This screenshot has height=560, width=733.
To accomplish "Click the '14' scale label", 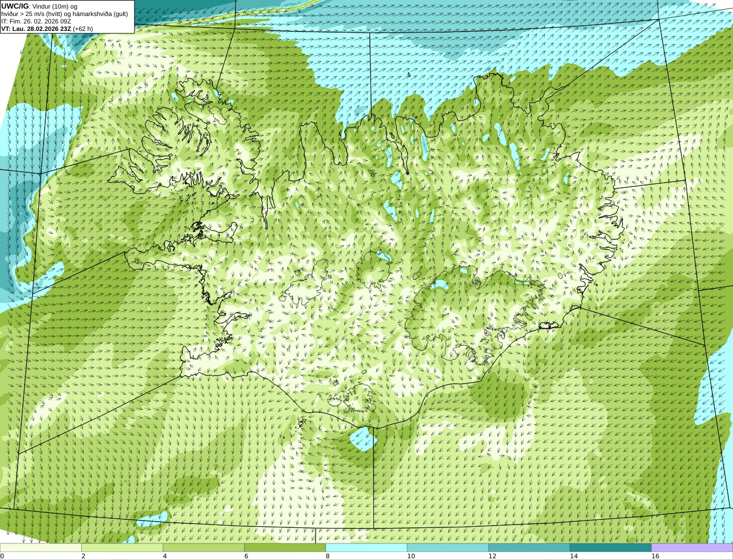I will click(574, 556).
